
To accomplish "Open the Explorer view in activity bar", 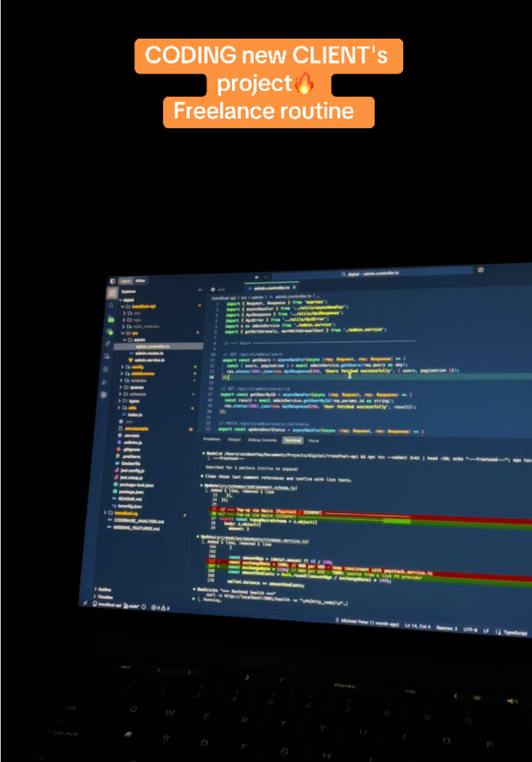I will (112, 293).
